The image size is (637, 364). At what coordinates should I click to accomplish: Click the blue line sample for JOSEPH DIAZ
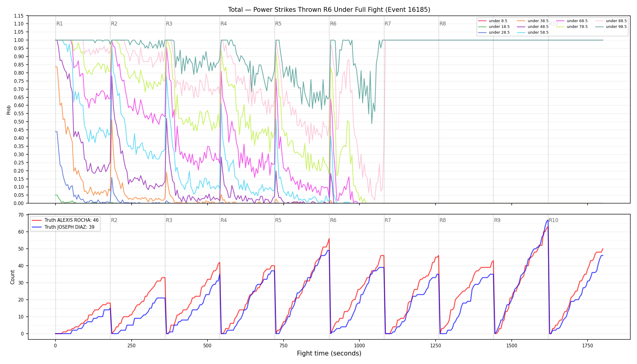click(37, 227)
